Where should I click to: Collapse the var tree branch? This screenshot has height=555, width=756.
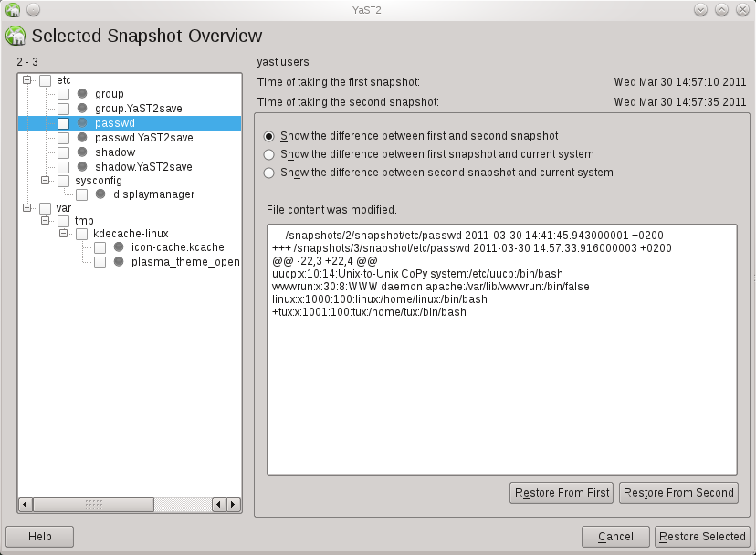(x=27, y=207)
